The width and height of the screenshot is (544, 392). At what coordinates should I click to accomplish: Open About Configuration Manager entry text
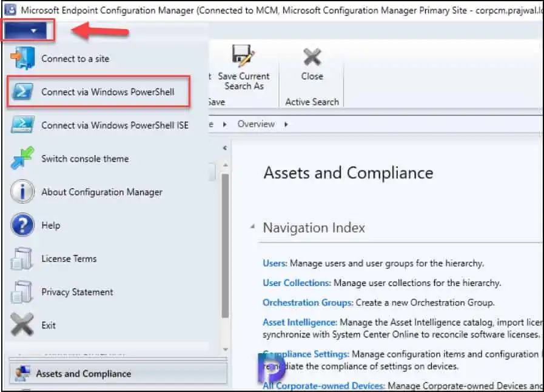pyautogui.click(x=102, y=192)
